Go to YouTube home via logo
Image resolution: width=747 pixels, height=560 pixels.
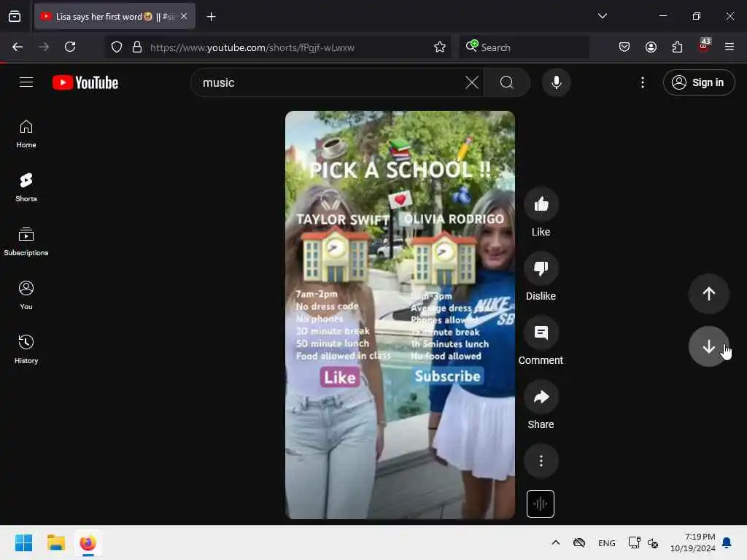tap(85, 82)
